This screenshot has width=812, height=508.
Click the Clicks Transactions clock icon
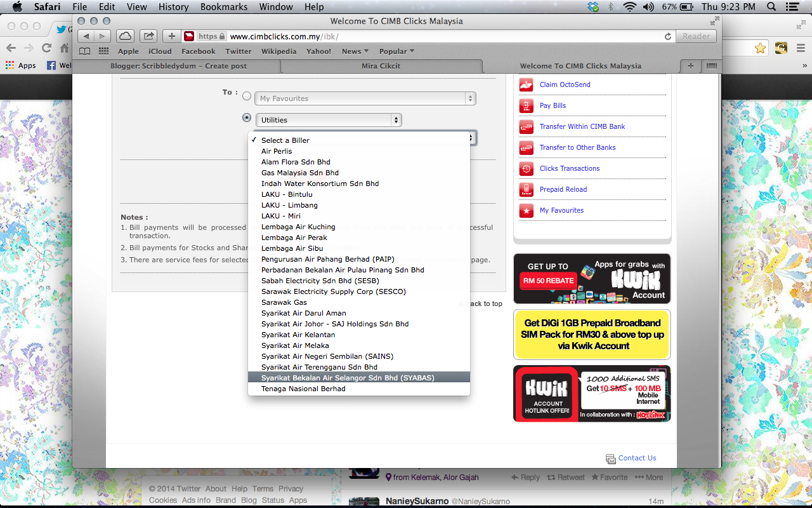526,169
